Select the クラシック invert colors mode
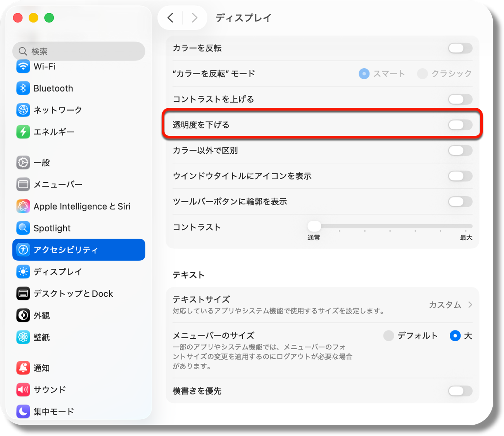This screenshot has height=436, width=504. pos(422,73)
